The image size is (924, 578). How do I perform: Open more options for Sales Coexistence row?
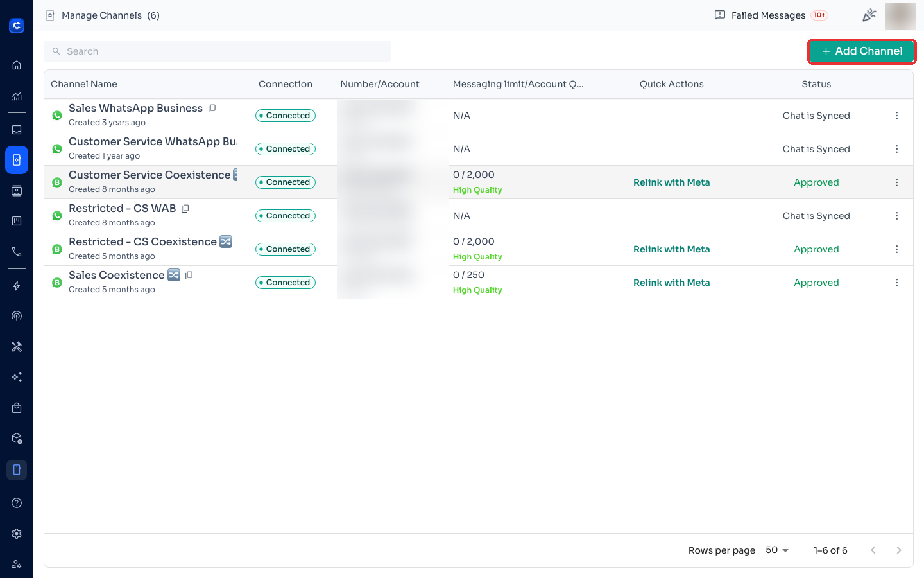click(x=897, y=283)
